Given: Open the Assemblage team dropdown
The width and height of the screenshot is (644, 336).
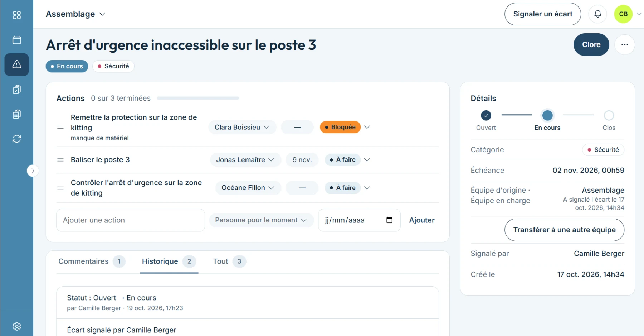Looking at the screenshot, I should tap(75, 14).
